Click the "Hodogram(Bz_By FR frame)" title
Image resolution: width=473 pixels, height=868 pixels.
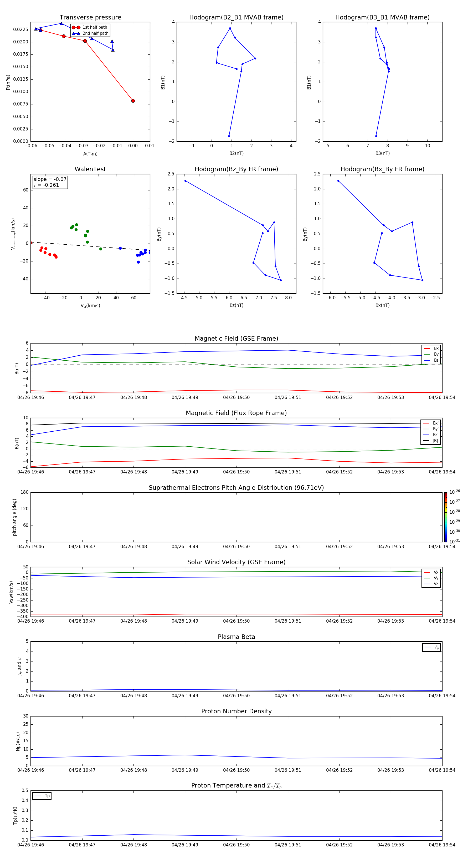tap(236, 169)
